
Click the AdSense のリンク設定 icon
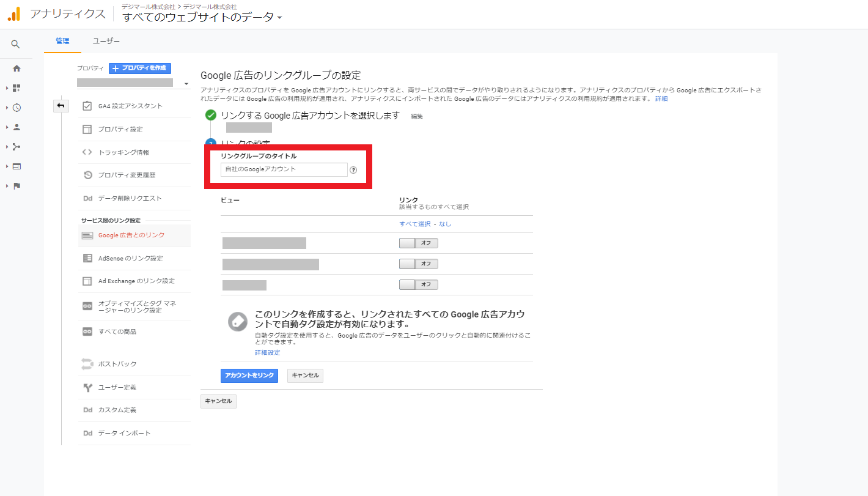(x=87, y=258)
